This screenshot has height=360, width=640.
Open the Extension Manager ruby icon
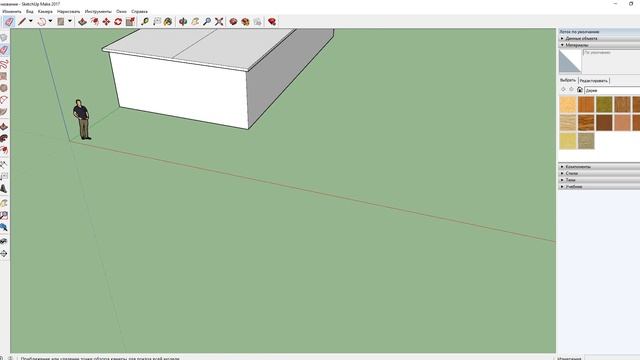click(272, 22)
